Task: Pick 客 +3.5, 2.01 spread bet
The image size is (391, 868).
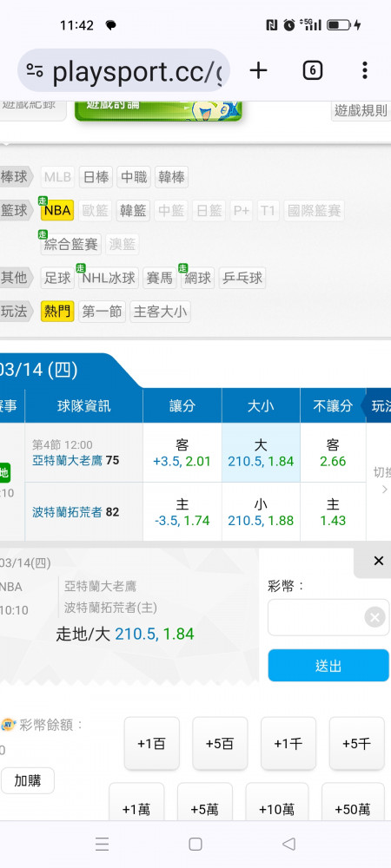Action: [182, 453]
